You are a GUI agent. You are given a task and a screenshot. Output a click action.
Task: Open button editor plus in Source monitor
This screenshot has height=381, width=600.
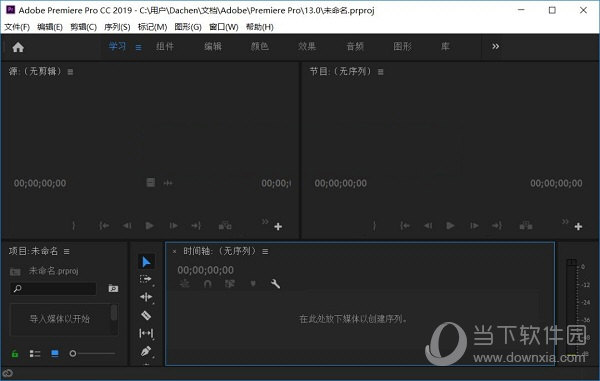coord(278,226)
